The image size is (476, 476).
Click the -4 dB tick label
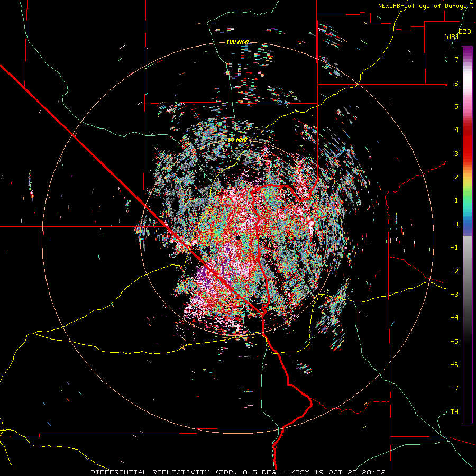pos(454,318)
